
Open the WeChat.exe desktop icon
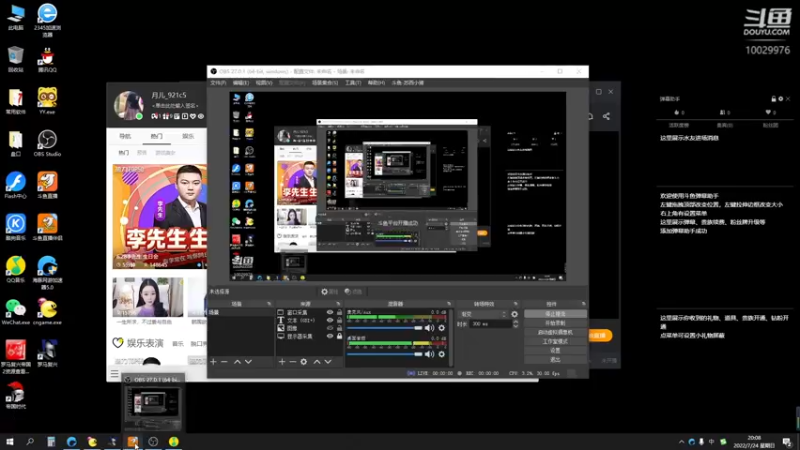tap(15, 312)
